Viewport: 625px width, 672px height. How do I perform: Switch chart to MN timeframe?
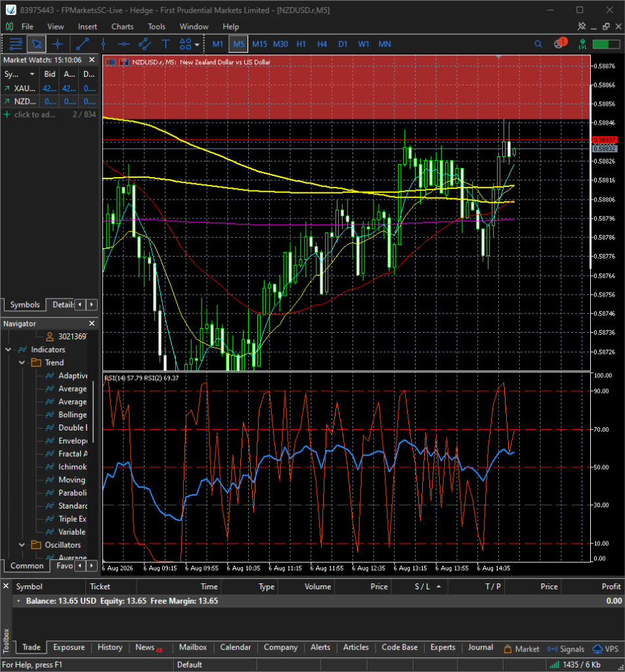pyautogui.click(x=385, y=44)
